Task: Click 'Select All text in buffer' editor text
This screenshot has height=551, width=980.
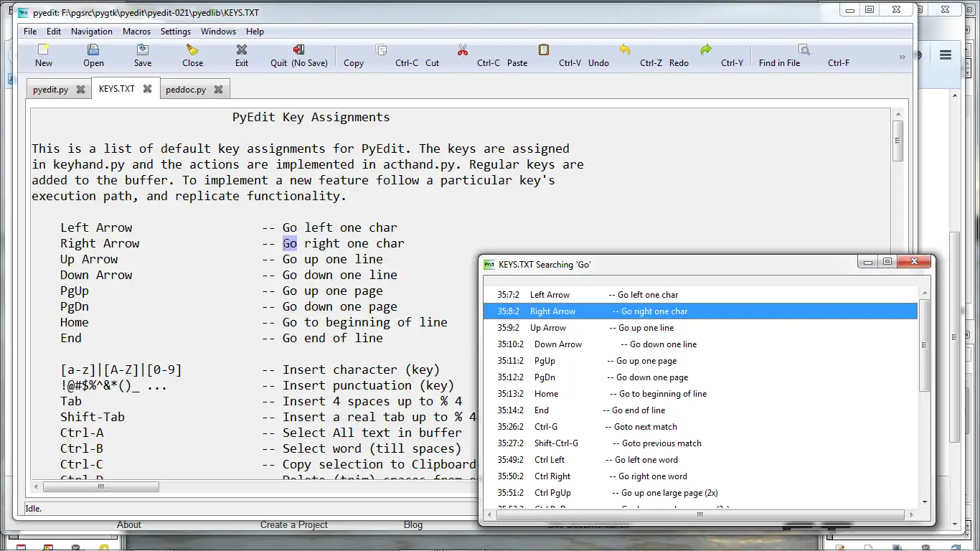Action: tap(372, 433)
